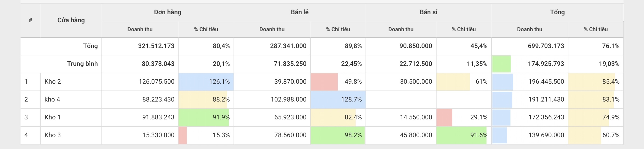Select the Đơn hàng group header
This screenshot has width=644, height=149.
(167, 12)
